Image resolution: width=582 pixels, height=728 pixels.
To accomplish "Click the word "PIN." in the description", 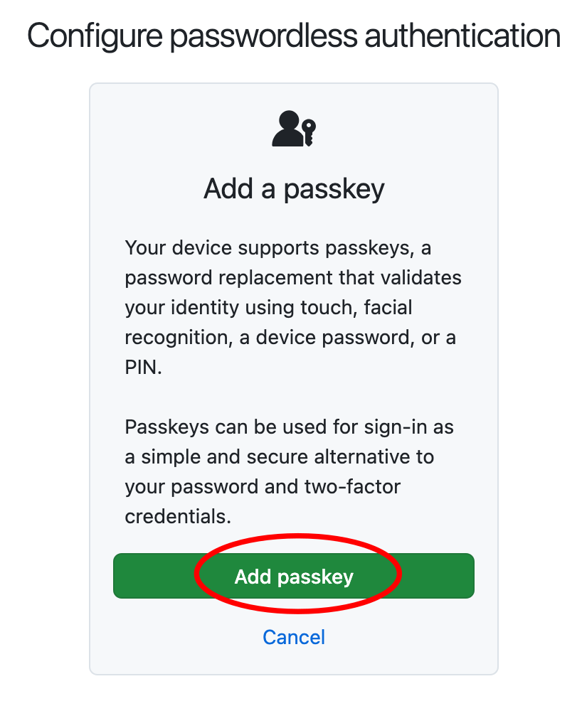I will [x=144, y=367].
